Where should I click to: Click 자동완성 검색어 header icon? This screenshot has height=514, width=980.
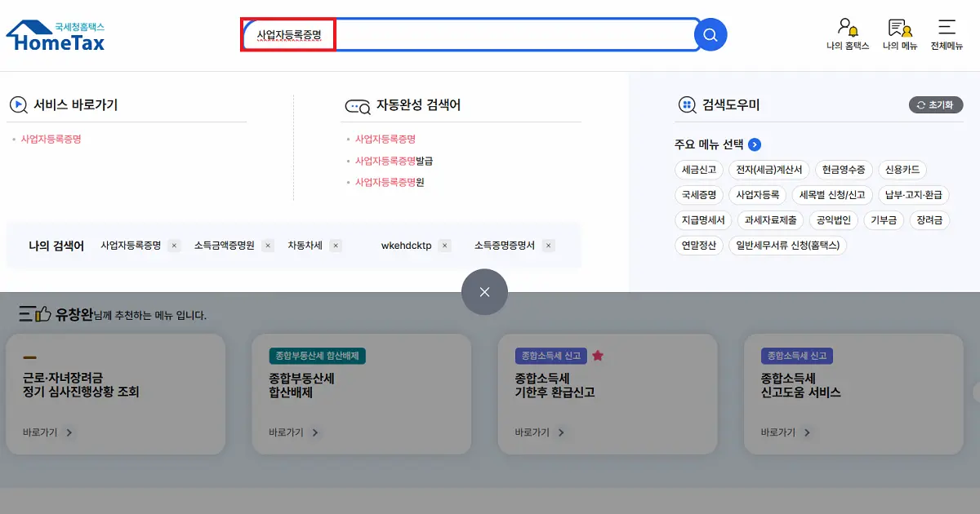tap(358, 106)
